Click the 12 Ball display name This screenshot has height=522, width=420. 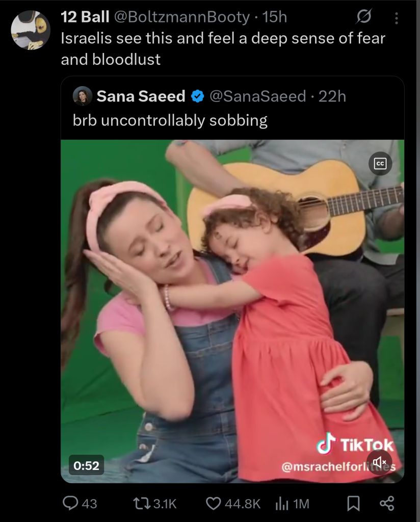(x=85, y=17)
